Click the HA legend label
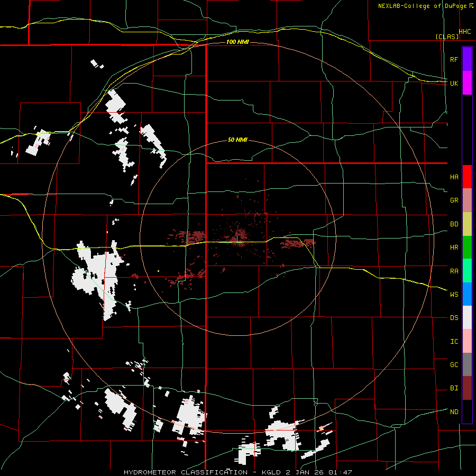This screenshot has height=476, width=476. click(454, 177)
